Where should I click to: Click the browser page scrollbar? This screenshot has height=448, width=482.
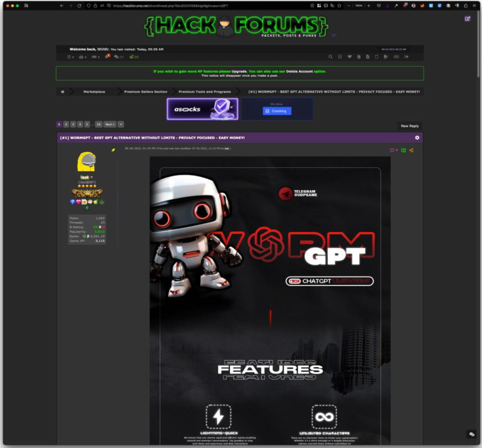pyautogui.click(x=479, y=45)
